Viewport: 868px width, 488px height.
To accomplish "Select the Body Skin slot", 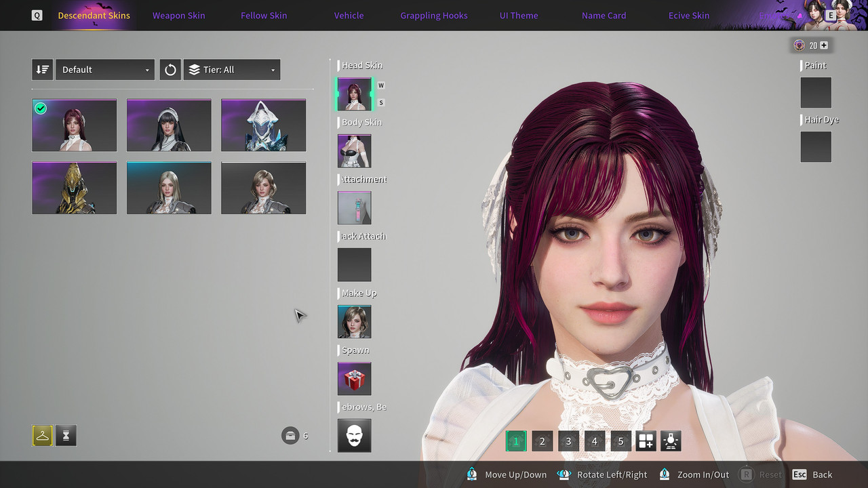I will pyautogui.click(x=355, y=151).
